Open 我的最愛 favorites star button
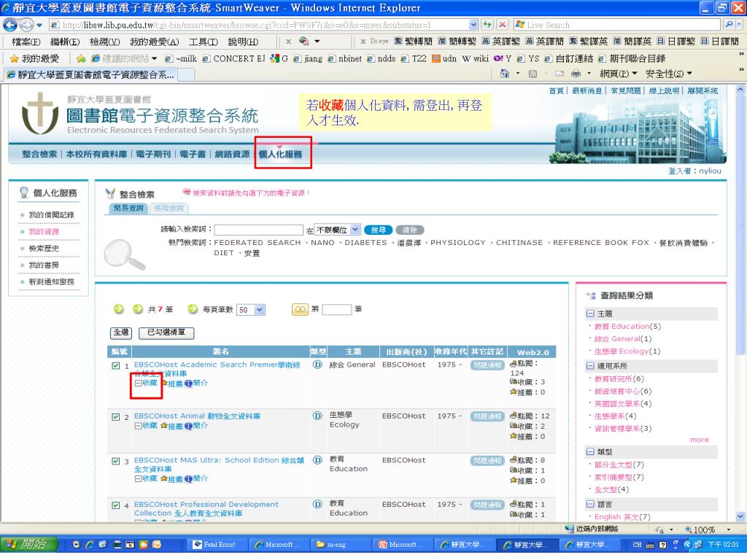747x560 pixels. click(x=35, y=58)
